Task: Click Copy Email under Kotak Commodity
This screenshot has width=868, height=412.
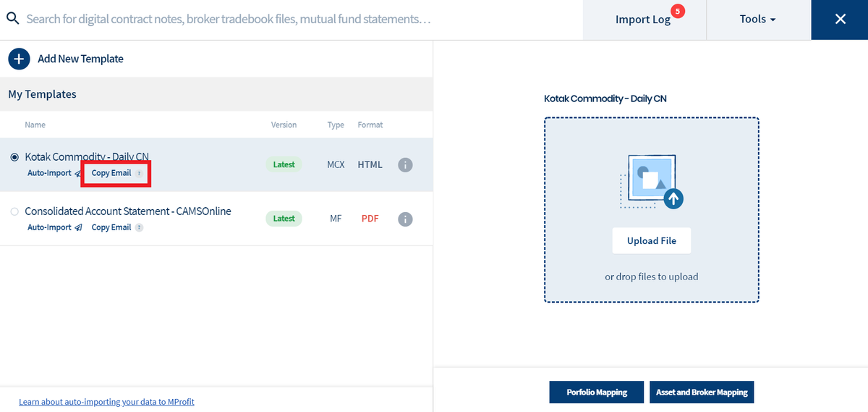Action: (111, 174)
